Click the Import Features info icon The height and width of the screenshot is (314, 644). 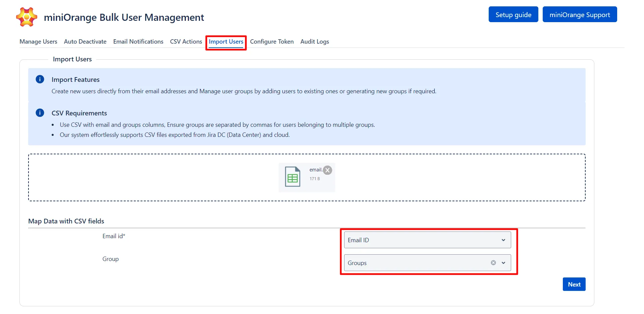point(40,79)
